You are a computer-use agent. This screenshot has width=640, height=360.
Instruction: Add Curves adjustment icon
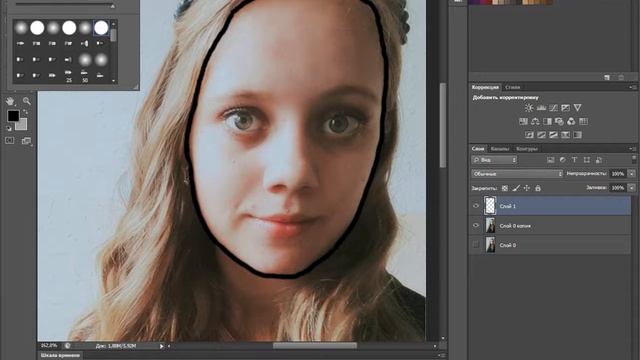553,108
